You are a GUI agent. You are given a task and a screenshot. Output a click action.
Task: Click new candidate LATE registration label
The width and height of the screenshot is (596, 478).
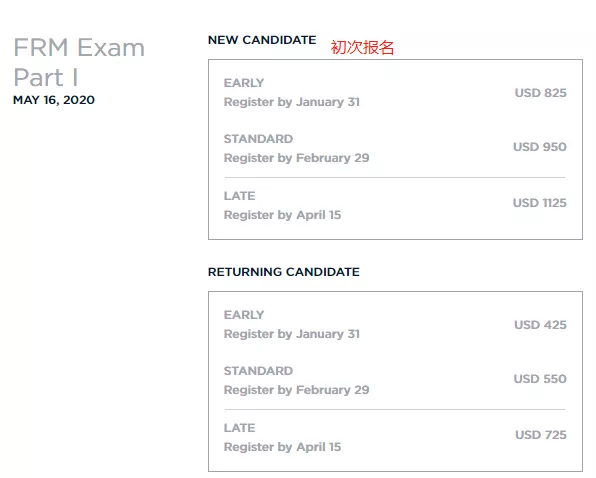[x=239, y=196]
